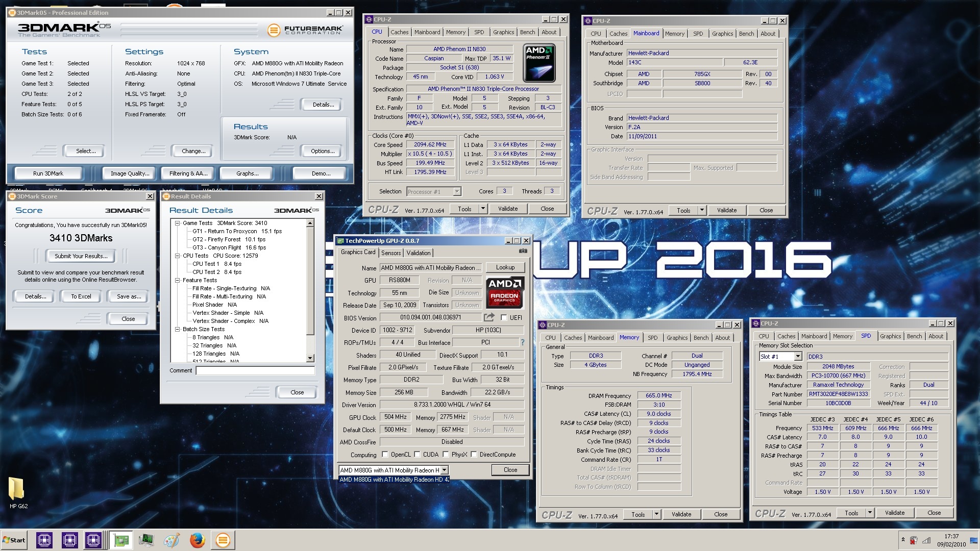Click Validate in CPU-Z SPD window
The height and width of the screenshot is (551, 980).
click(894, 513)
